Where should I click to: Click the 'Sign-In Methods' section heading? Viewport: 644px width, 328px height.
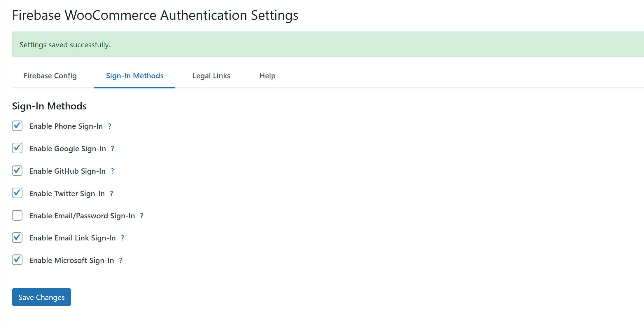[49, 106]
